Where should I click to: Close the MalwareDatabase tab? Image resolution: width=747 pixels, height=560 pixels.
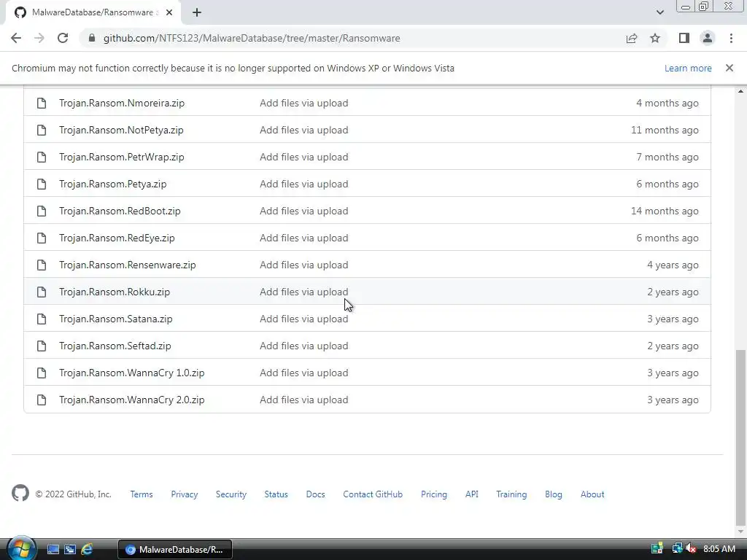169,12
